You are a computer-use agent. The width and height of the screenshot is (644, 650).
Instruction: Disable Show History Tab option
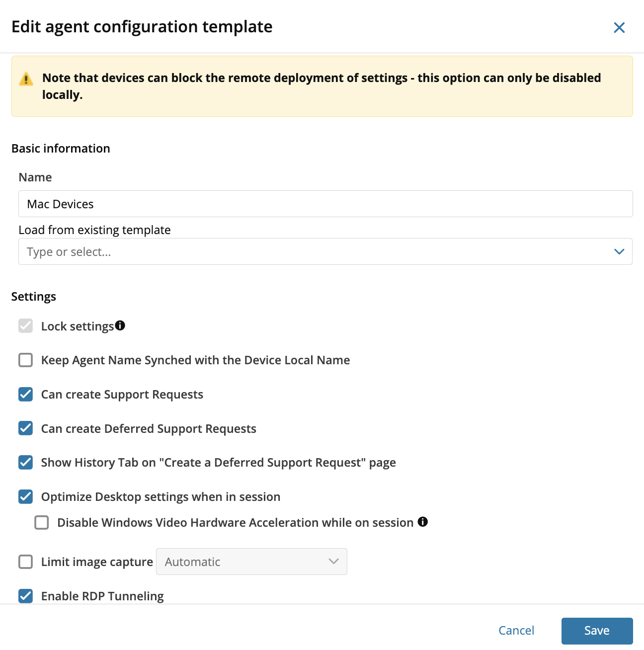[26, 462]
